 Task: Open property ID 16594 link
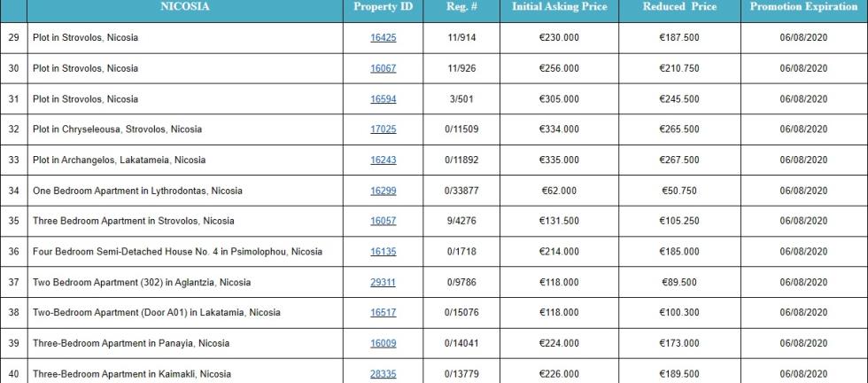pos(383,98)
